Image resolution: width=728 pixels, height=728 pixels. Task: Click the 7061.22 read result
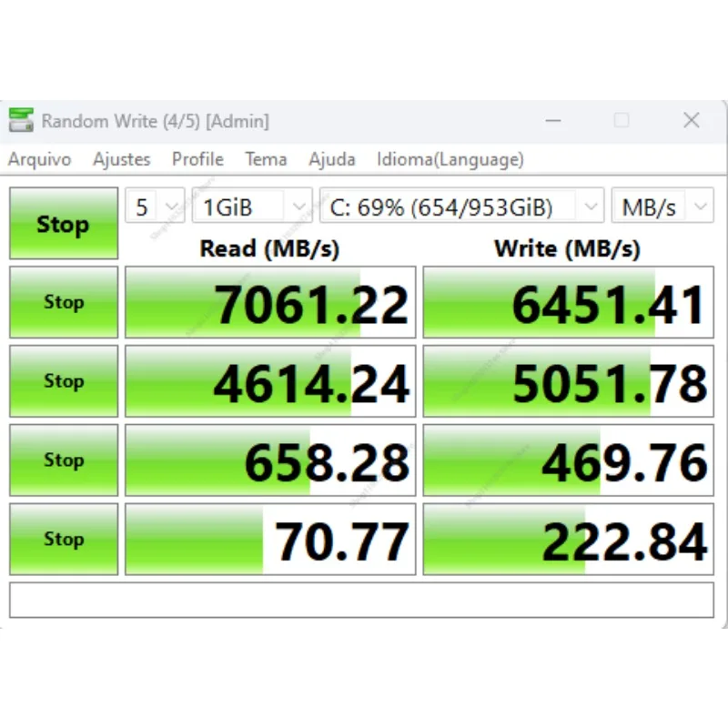pos(270,302)
